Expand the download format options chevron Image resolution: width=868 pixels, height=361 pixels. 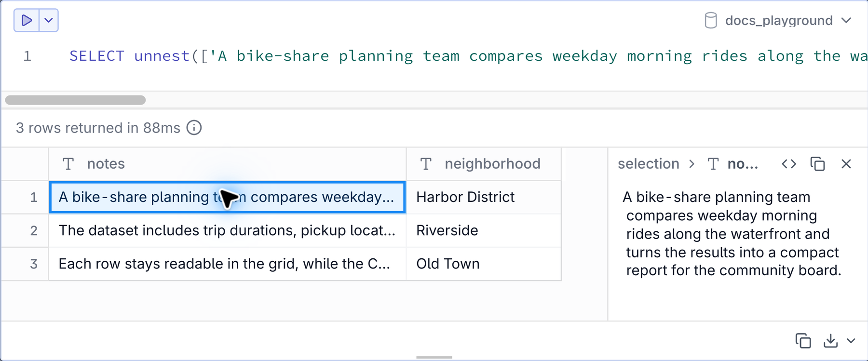pos(851,341)
